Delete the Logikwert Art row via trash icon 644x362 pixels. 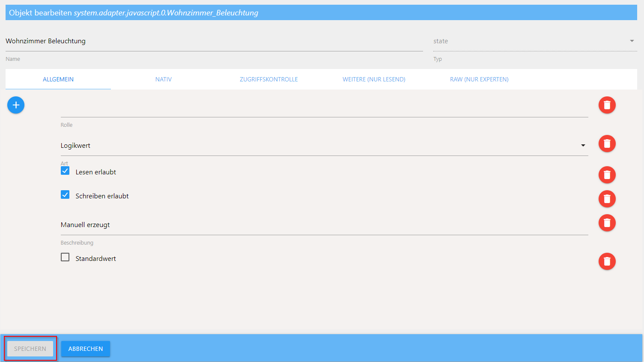tap(607, 144)
